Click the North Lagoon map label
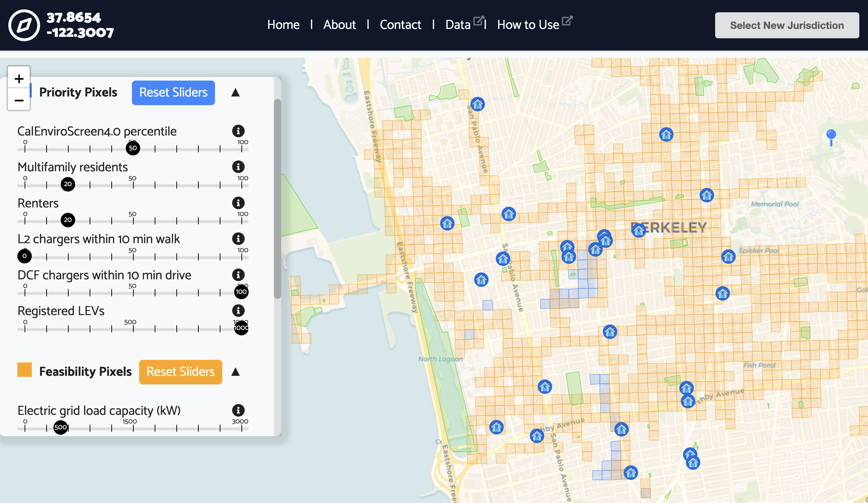The image size is (868, 503). pyautogui.click(x=441, y=359)
